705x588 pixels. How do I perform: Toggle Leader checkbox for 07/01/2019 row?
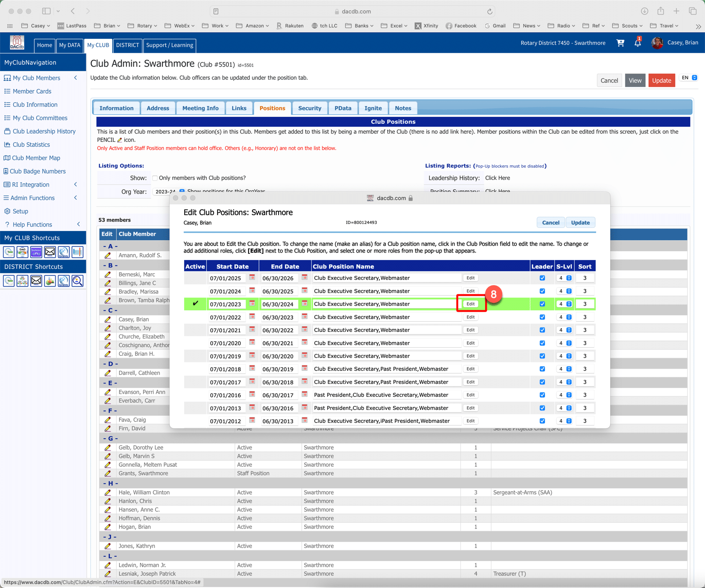(542, 356)
